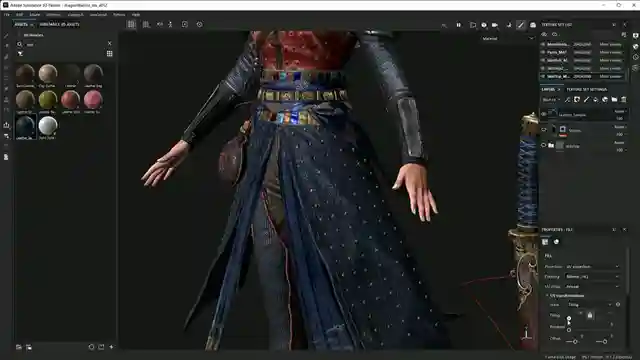This screenshot has height=360, width=640.
Task: Toggle visibility of the highlighted last texture set
Action: (x=543, y=76)
